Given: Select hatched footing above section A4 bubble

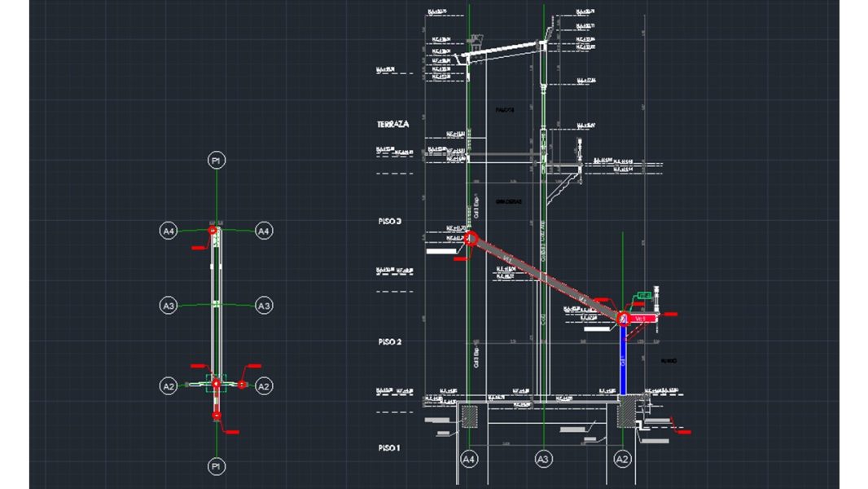Looking at the screenshot, I should [x=469, y=416].
